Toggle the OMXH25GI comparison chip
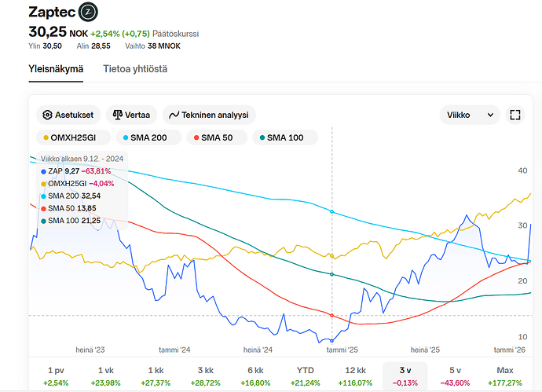 (71, 138)
